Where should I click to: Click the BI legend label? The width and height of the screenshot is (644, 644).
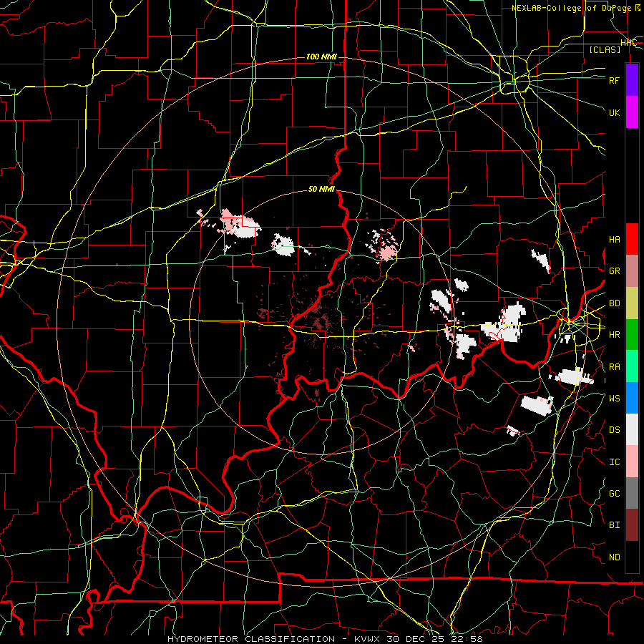(x=615, y=525)
